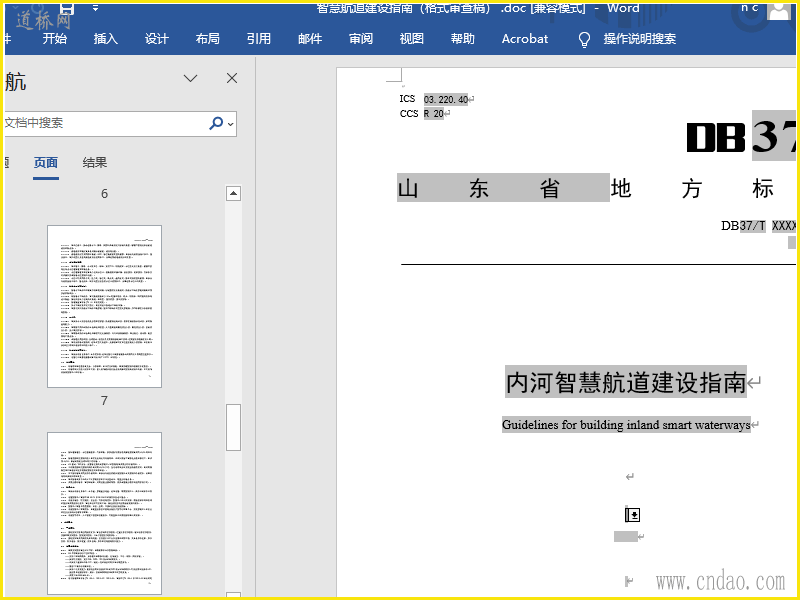The image size is (800, 600).
Task: Click the 操作说明搜索 search box
Action: 640,39
